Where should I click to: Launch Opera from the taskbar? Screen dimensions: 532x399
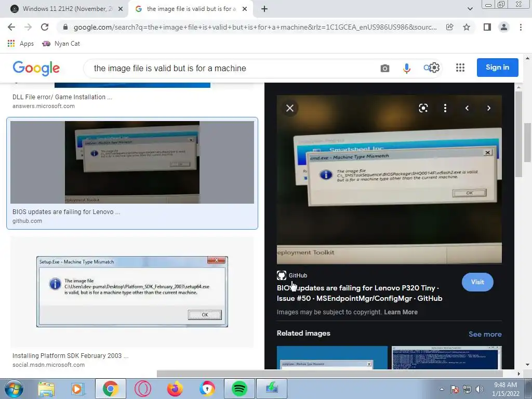pos(142,389)
